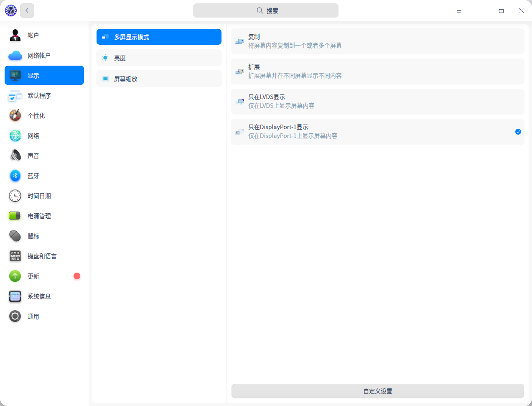The width and height of the screenshot is (532, 406).
Task: Confirm 只在DisplayPort-1显示 checkmark selection
Action: [x=518, y=132]
